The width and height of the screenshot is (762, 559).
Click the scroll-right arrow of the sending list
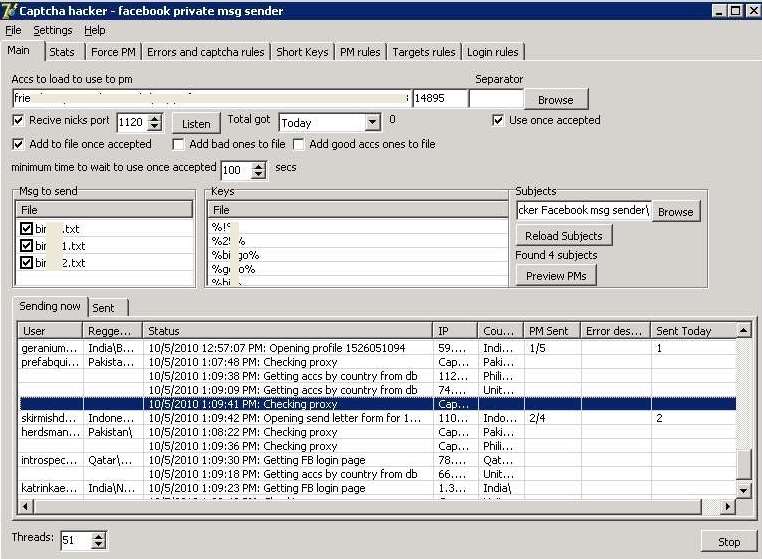coord(727,507)
